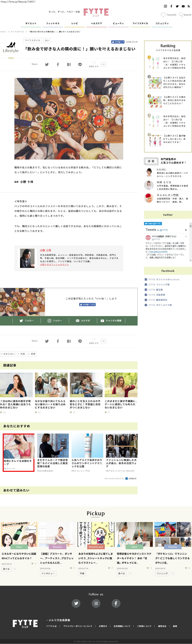Select the コミュニティ menu tab
Image resolution: width=192 pixels, height=644 pixels.
coord(162,24)
